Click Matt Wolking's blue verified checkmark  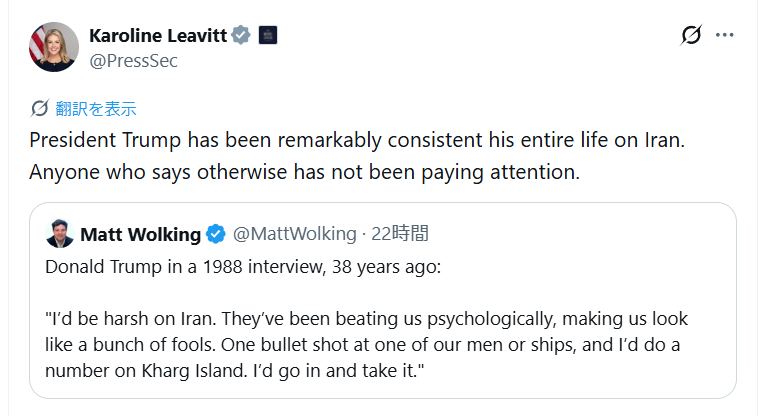215,234
